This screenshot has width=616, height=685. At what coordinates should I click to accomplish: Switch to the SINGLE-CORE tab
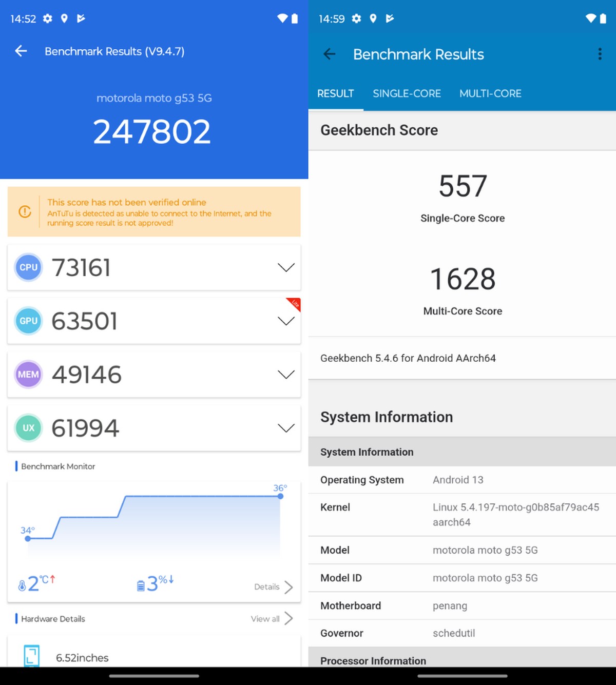[x=407, y=93]
